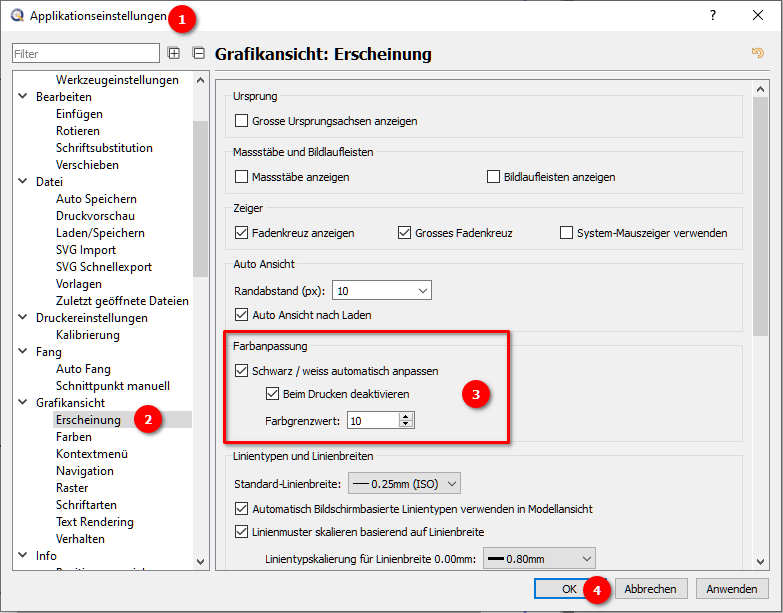The width and height of the screenshot is (783, 613).
Task: Open the Randabstand (px) dropdown
Action: pos(381,290)
